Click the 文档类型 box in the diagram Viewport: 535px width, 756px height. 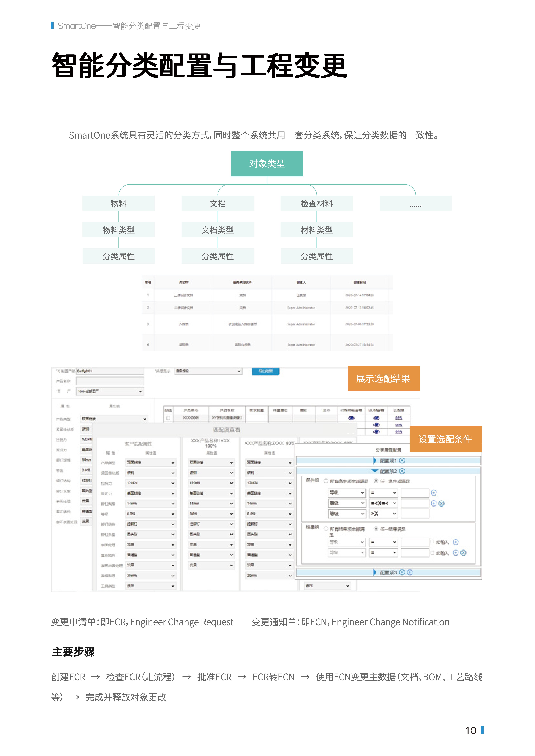coord(218,230)
